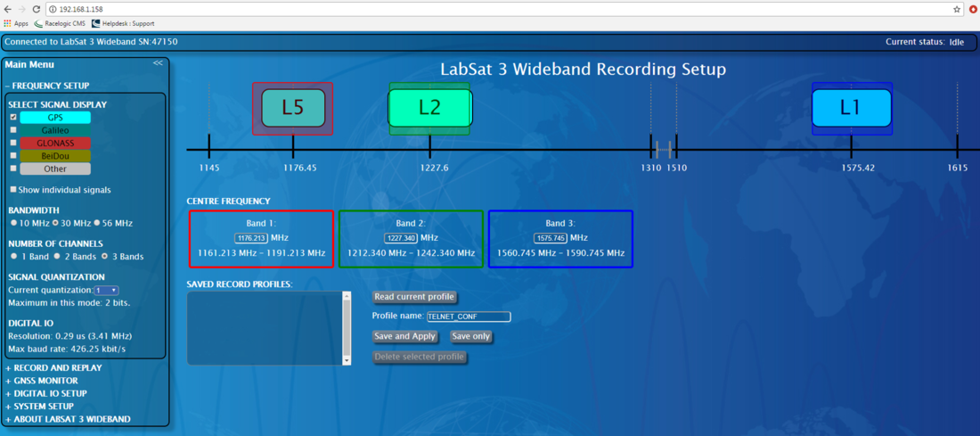Click the 1161.213 MHz - 1191.213 MHz range
980x436 pixels.
click(261, 252)
